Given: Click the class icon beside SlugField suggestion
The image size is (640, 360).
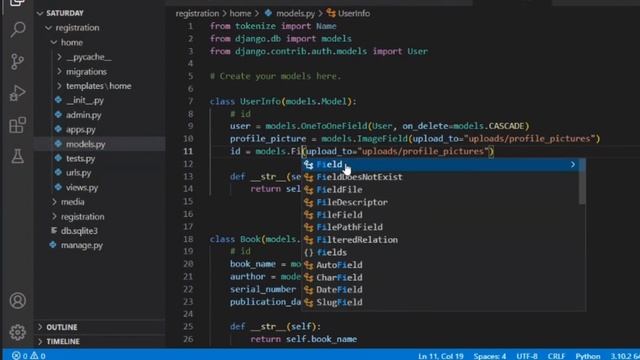Looking at the screenshot, I should 309,302.
